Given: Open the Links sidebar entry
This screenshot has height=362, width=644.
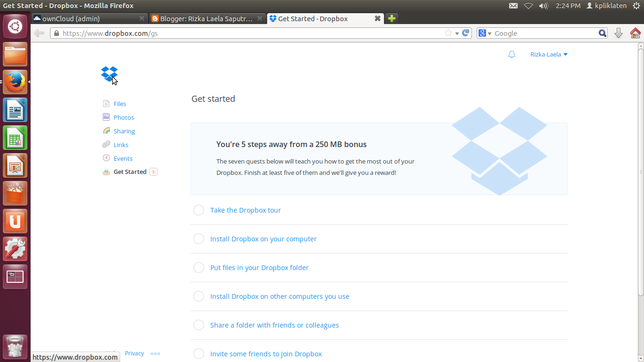Looking at the screenshot, I should tap(121, 145).
